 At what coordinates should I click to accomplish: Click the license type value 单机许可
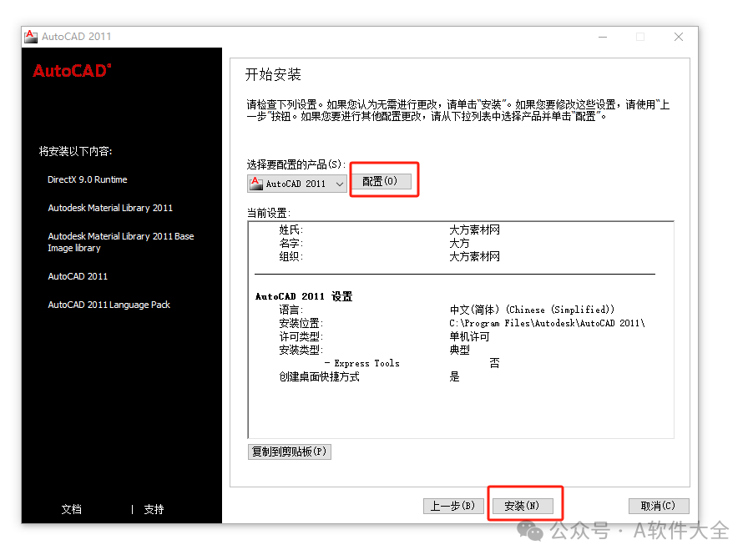(469, 336)
